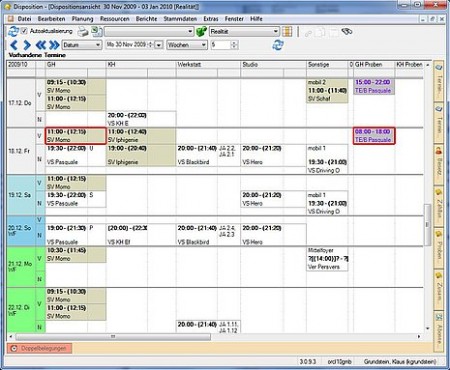
Task: Click the printer icon in the toolbar
Action: [x=83, y=32]
